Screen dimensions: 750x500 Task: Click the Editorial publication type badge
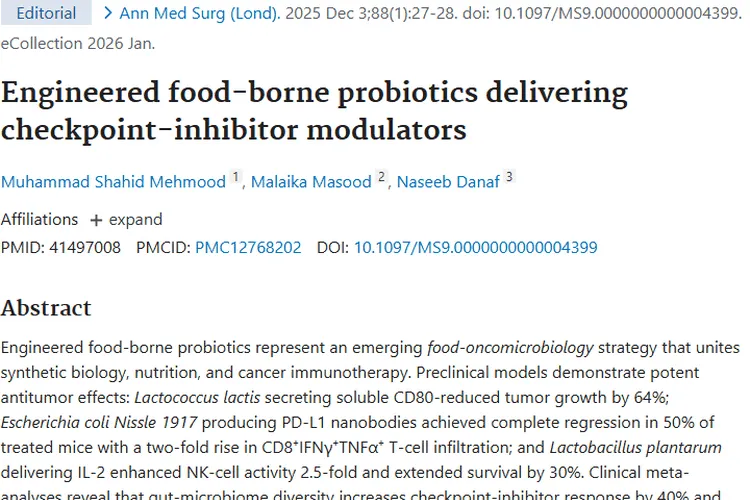click(x=46, y=14)
